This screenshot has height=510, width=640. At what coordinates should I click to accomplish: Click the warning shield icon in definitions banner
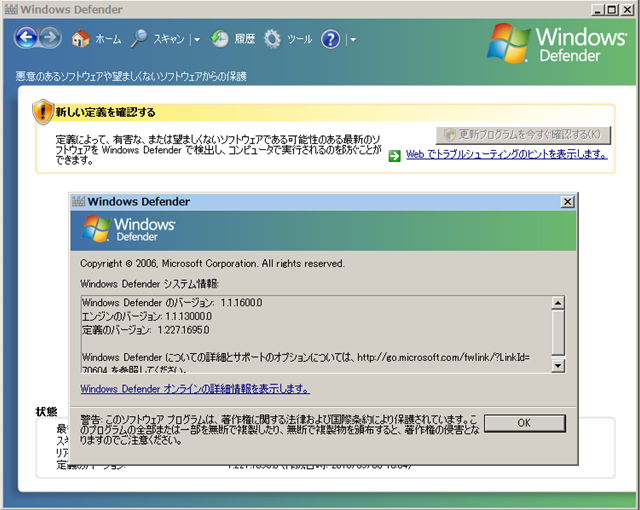tap(42, 111)
